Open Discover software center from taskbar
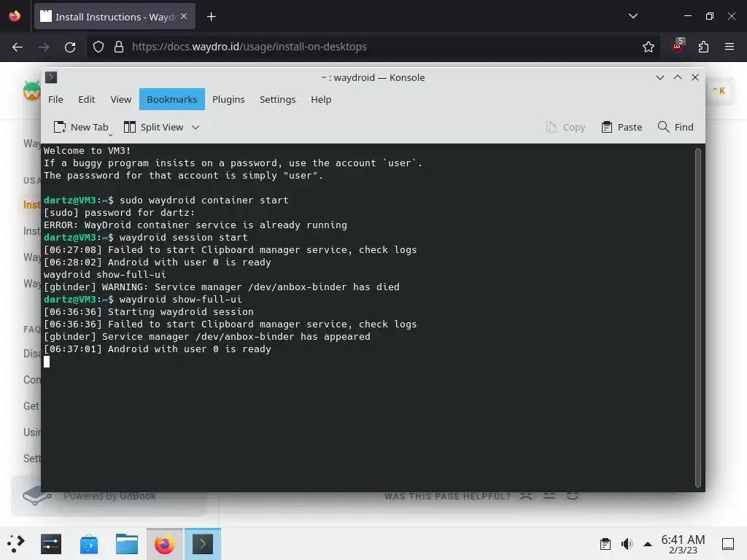Viewport: 747px width, 560px height. coord(88,544)
